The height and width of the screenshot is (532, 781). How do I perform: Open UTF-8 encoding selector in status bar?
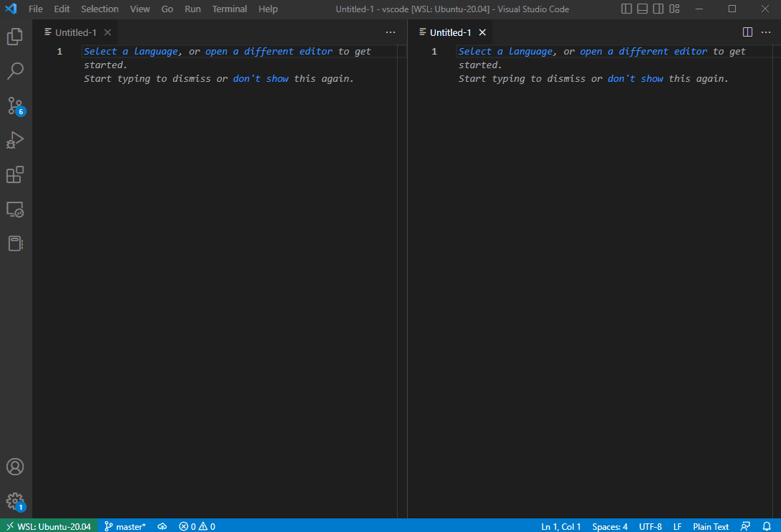click(x=650, y=526)
